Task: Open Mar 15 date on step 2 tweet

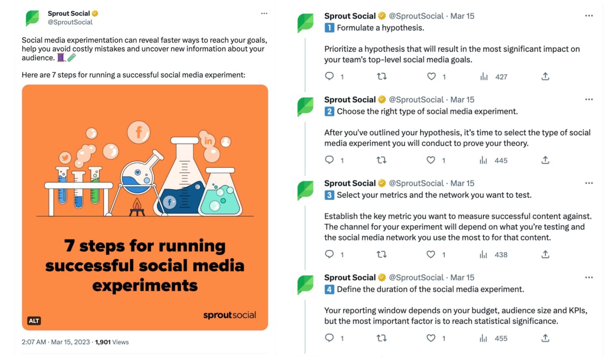Action: click(462, 99)
